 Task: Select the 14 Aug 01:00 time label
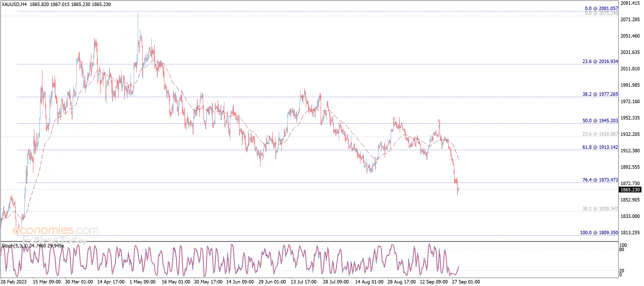(x=369, y=282)
